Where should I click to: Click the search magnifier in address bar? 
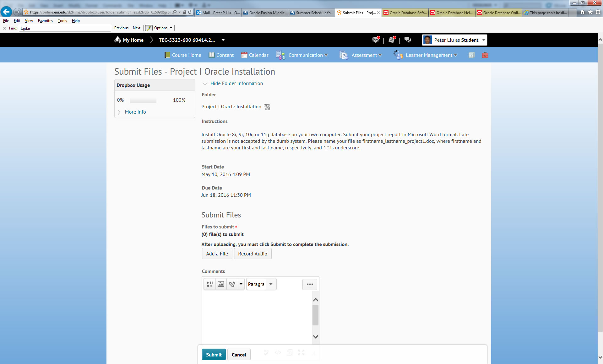tap(175, 12)
